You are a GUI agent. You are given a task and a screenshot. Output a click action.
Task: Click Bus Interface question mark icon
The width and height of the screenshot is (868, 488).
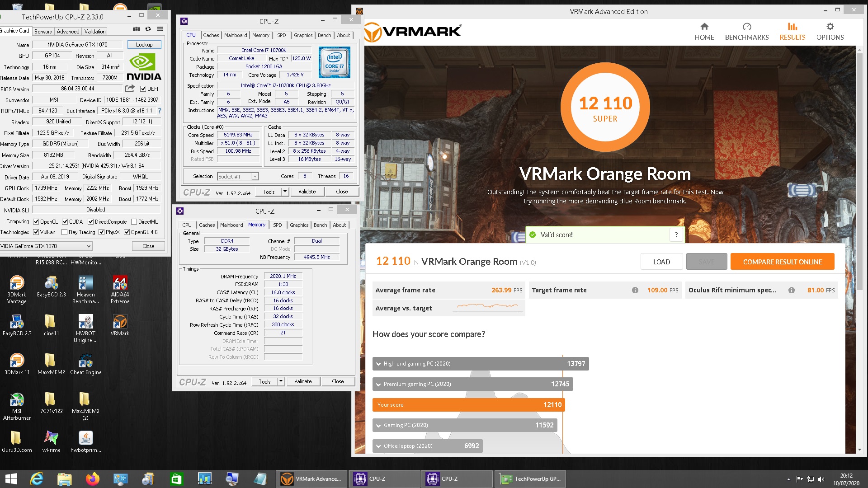pos(159,111)
